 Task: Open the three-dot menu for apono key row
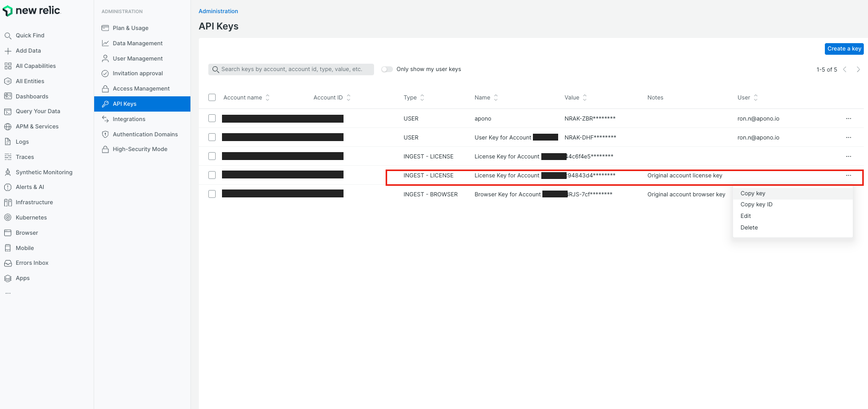848,118
